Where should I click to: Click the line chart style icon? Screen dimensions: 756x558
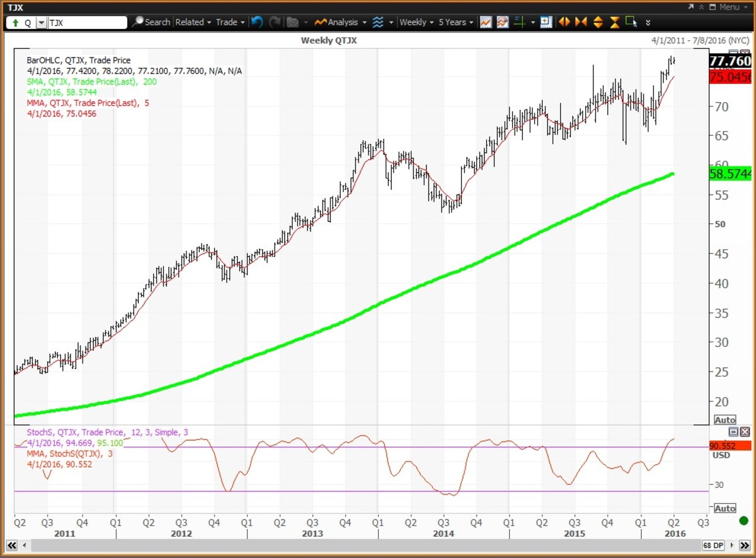(x=486, y=22)
